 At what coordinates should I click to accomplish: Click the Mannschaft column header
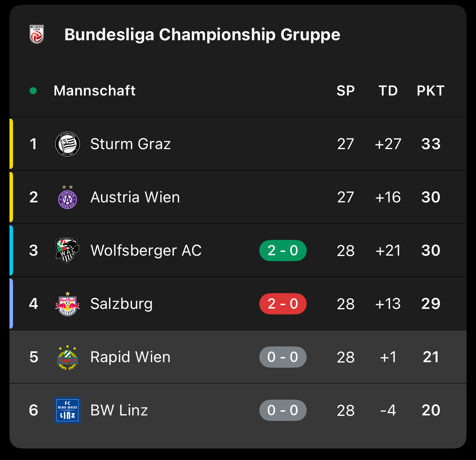click(x=95, y=91)
